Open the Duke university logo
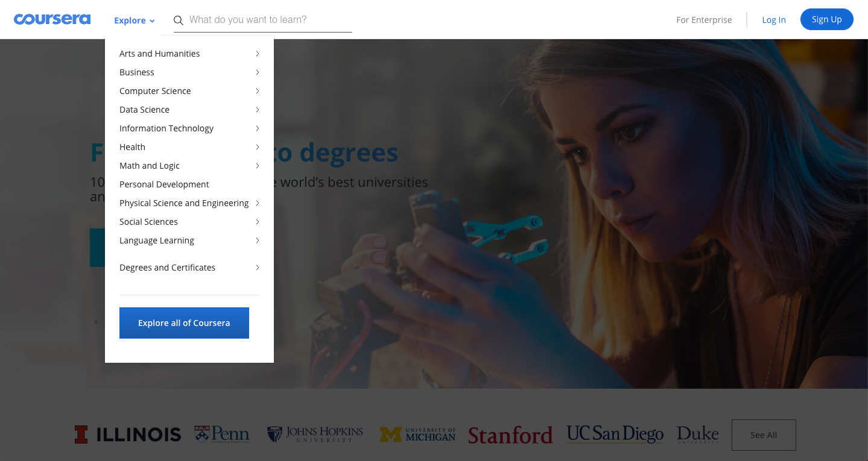 [x=698, y=434]
